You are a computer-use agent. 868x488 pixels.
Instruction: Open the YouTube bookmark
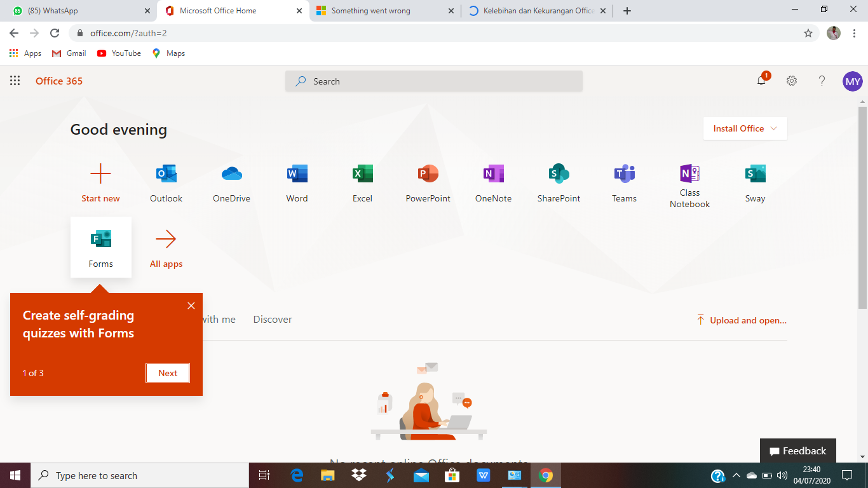pos(119,53)
